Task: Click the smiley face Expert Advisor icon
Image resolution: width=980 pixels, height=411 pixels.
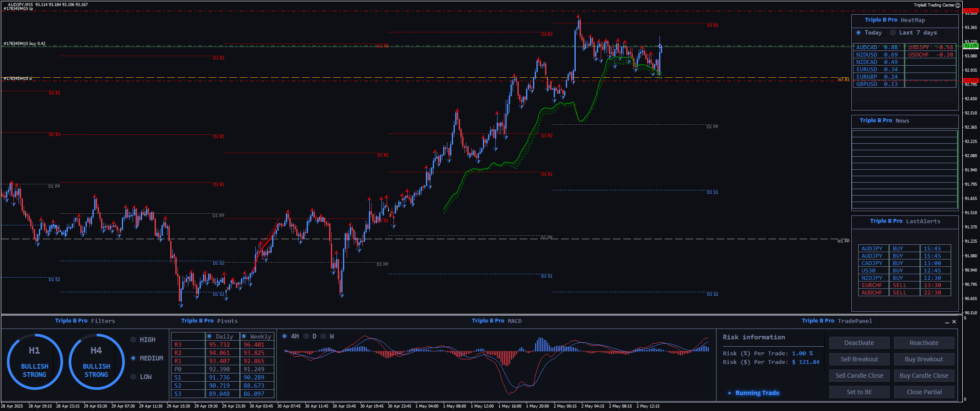Action: click(x=958, y=5)
